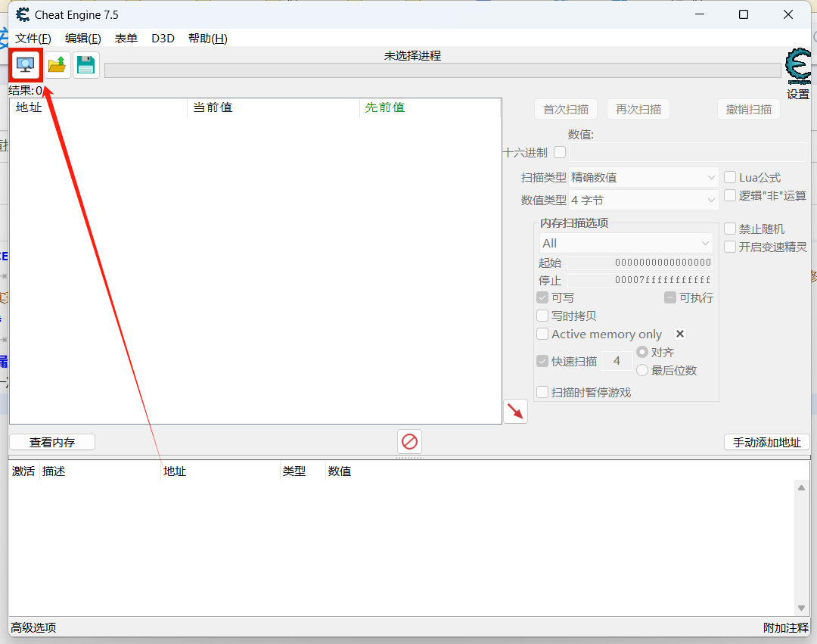817x644 pixels.
Task: Click the 起始 start address field
Action: coord(640,262)
